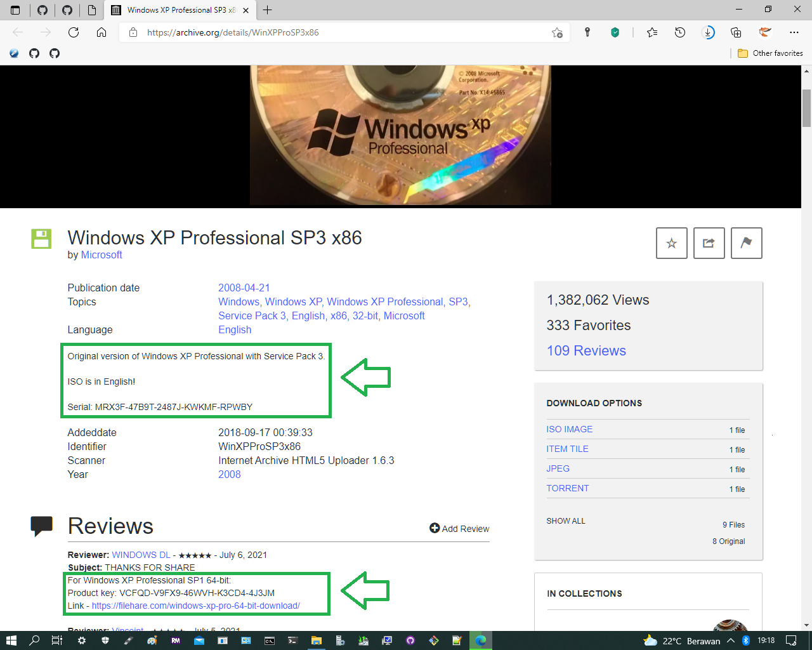Image resolution: width=812 pixels, height=650 pixels.
Task: Download the JPEG option
Action: tap(558, 468)
